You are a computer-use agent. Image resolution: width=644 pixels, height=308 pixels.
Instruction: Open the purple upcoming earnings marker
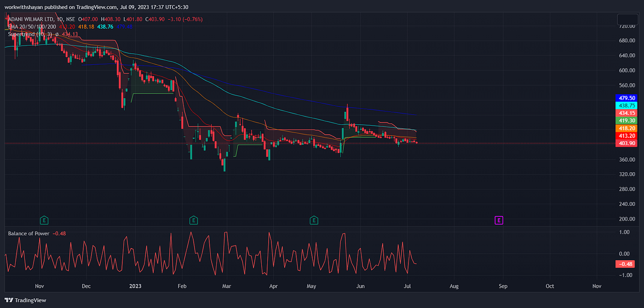point(499,220)
